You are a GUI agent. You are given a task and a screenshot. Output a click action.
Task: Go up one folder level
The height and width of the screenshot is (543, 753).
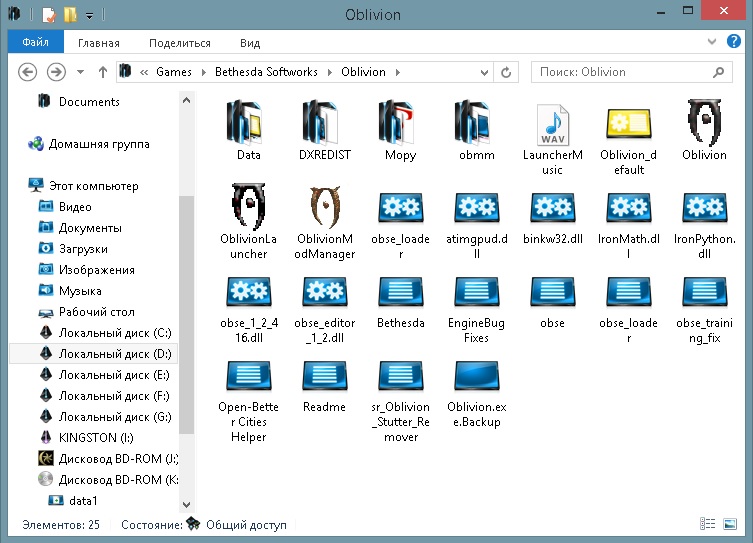pos(102,72)
